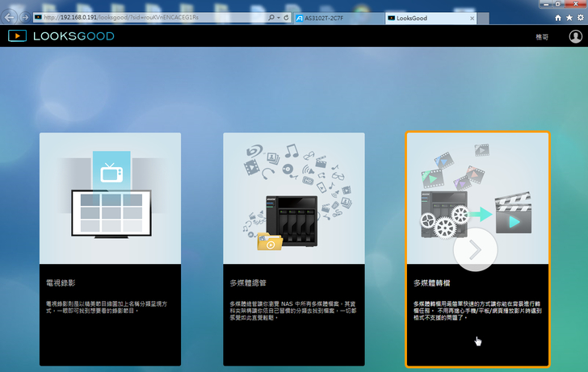Image resolution: width=588 pixels, height=372 pixels.
Task: Open the user avatar profile icon
Action: tap(574, 36)
